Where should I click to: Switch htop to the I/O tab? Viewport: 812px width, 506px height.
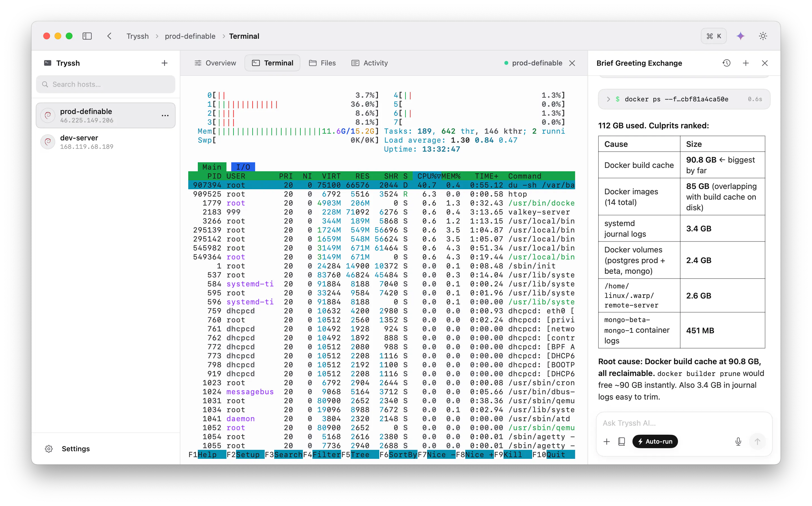click(x=243, y=167)
